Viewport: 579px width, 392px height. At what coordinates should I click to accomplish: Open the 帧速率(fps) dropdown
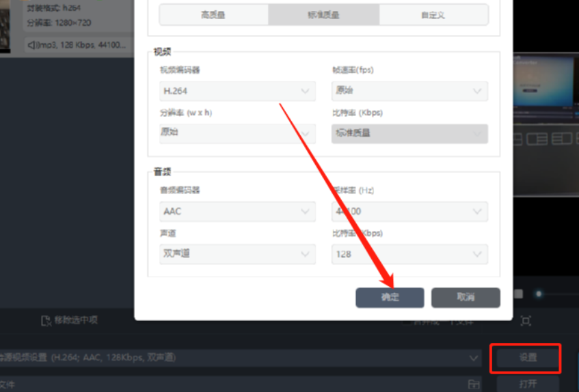409,91
